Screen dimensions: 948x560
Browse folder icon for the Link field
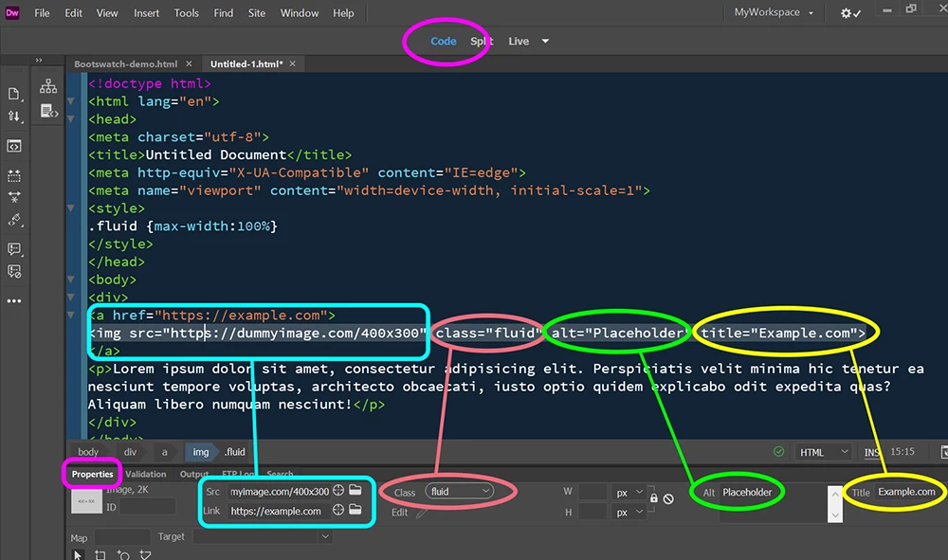[x=355, y=510]
